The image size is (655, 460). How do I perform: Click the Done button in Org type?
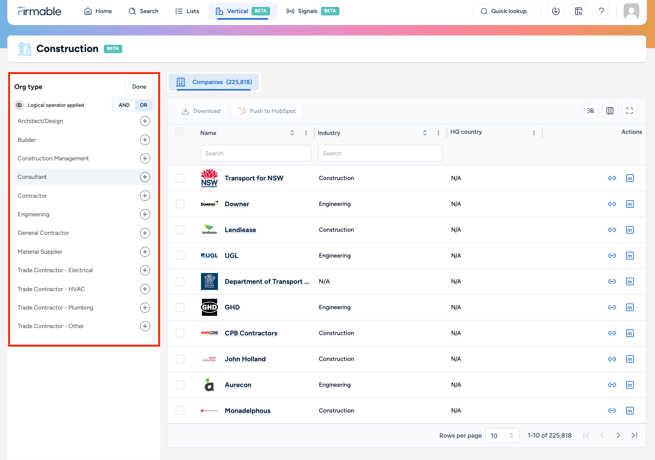(x=139, y=87)
